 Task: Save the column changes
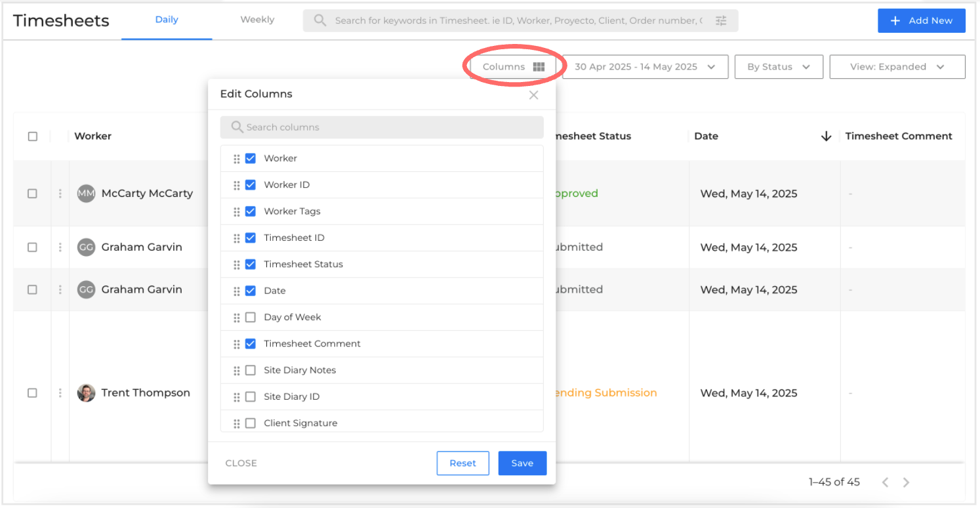pos(522,463)
